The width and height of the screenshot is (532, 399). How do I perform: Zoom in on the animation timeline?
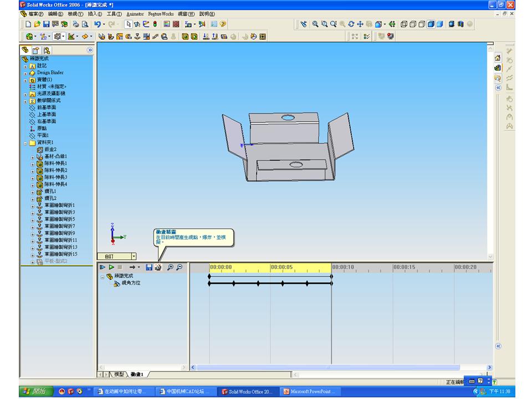coord(170,267)
